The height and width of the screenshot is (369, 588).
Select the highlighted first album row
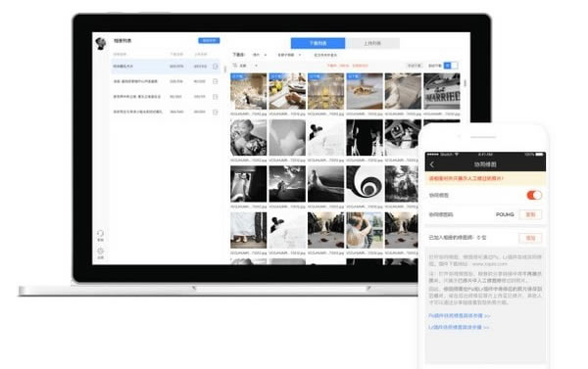pyautogui.click(x=166, y=67)
